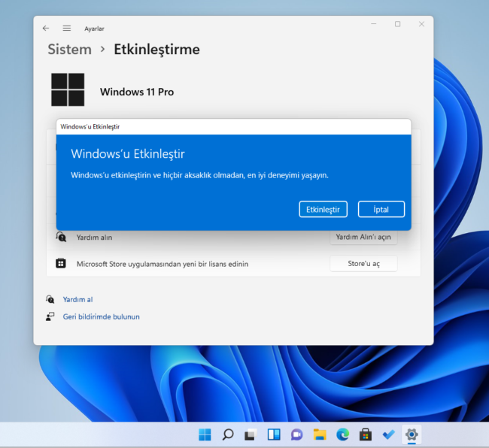Open the Windows Start menu

pos(205,434)
